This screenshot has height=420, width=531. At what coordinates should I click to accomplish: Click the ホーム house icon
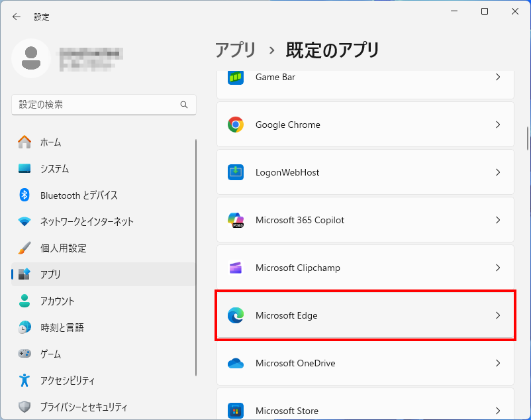[x=24, y=142]
